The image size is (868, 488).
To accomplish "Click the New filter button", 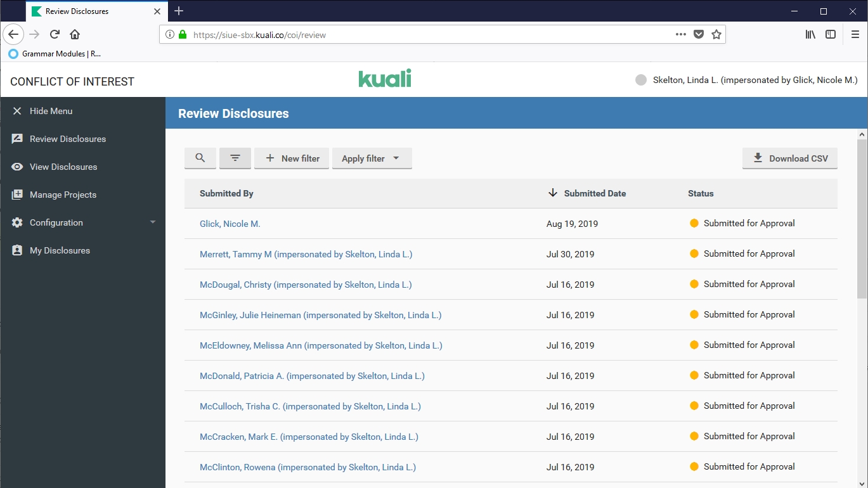I will tap(292, 158).
